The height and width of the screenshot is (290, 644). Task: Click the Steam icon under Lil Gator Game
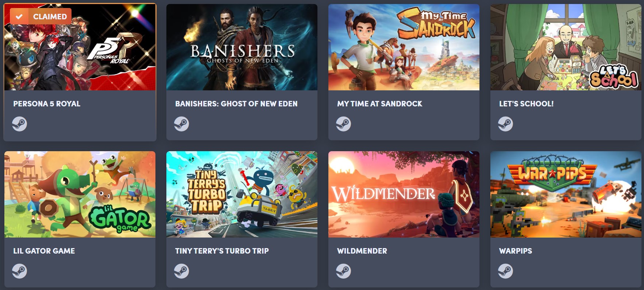pyautogui.click(x=19, y=271)
